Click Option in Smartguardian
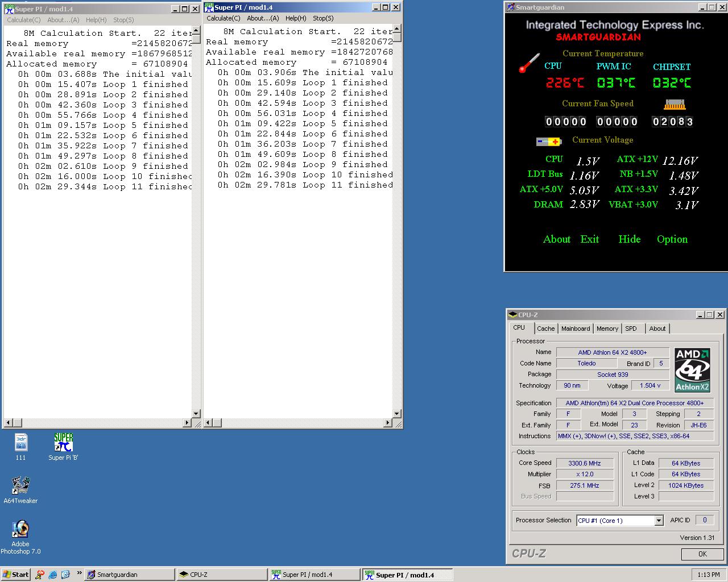728x582 pixels. (672, 239)
